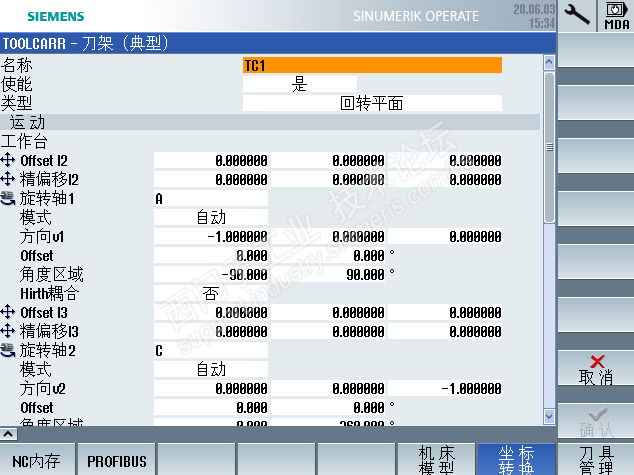This screenshot has height=475, width=634.
Task: Edit second Offset I2 value field
Action: click(x=328, y=160)
